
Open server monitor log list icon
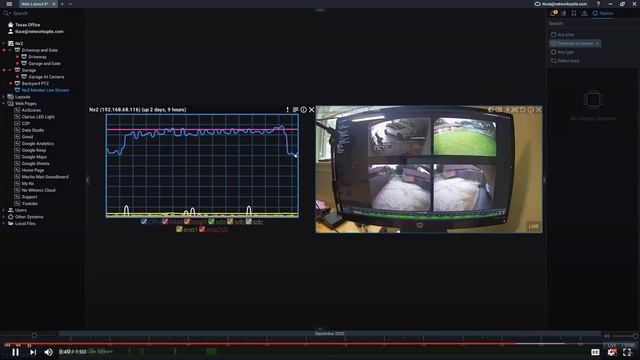[296, 110]
